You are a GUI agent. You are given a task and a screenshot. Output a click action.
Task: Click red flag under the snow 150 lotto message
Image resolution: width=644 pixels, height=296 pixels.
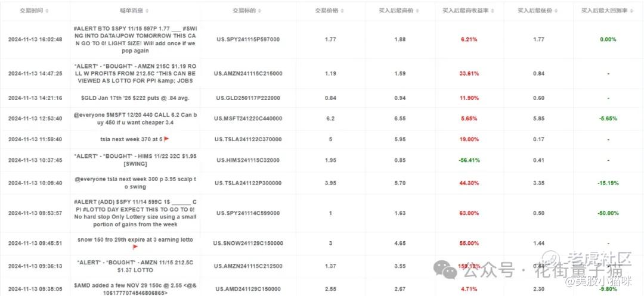(x=135, y=247)
